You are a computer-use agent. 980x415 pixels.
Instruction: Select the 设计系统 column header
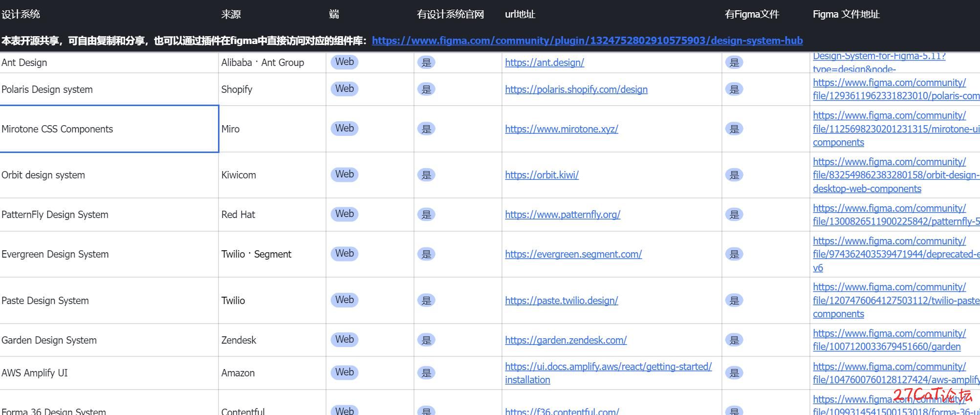pyautogui.click(x=21, y=14)
